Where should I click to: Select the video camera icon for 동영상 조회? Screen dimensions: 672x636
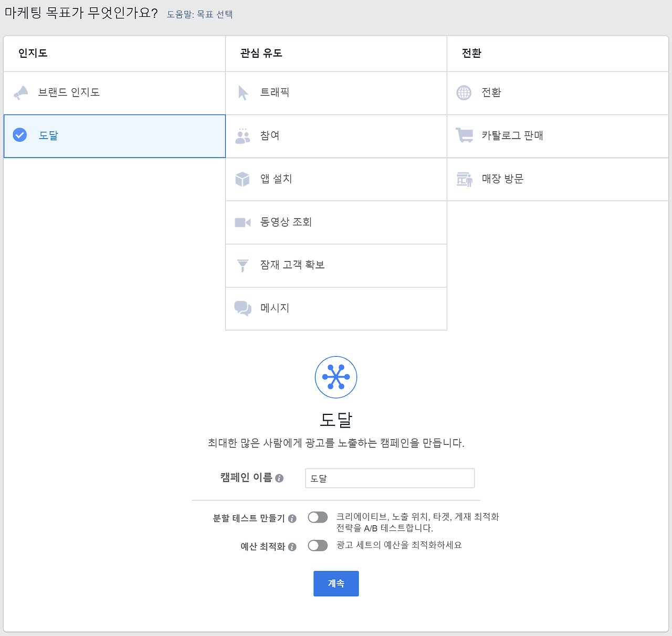pyautogui.click(x=243, y=223)
